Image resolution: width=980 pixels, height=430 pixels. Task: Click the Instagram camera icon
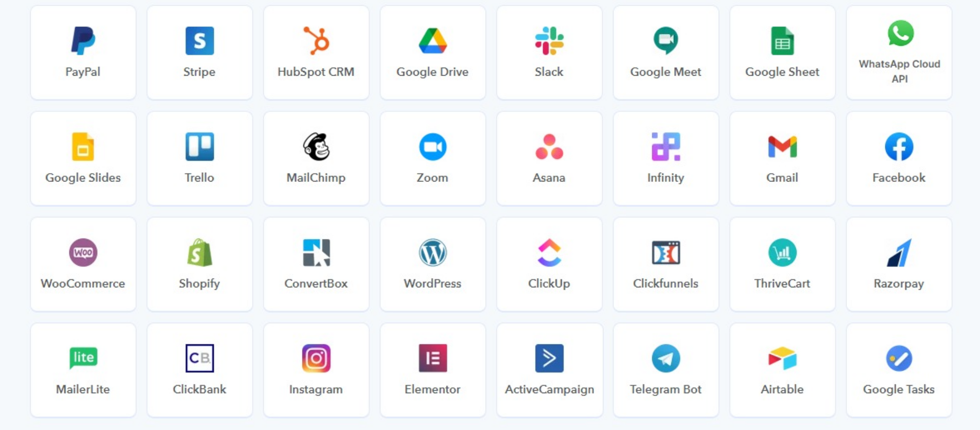click(316, 358)
